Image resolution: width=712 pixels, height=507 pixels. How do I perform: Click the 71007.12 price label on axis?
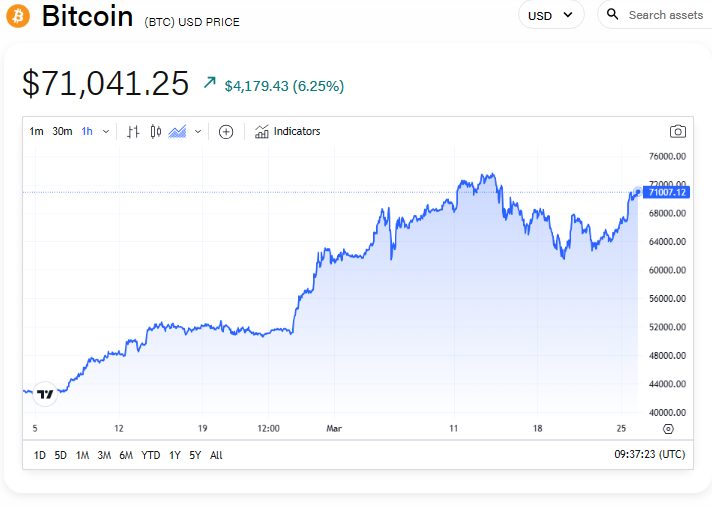(x=667, y=192)
